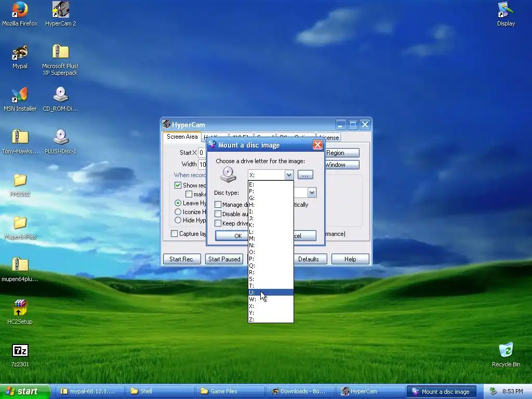The width and height of the screenshot is (532, 399).
Task: Click OK in the Mount dialog
Action: coord(232,236)
